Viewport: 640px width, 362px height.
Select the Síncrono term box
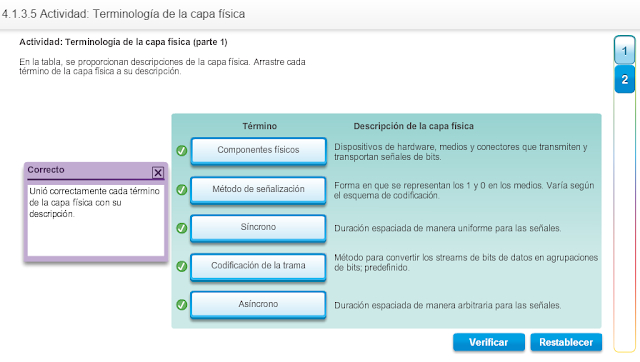point(258,228)
